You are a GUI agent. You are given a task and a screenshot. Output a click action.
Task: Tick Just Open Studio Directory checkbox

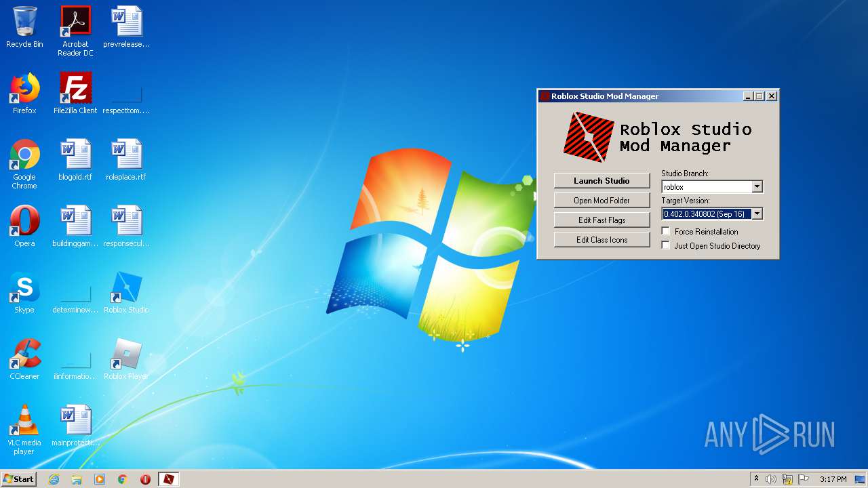point(666,246)
